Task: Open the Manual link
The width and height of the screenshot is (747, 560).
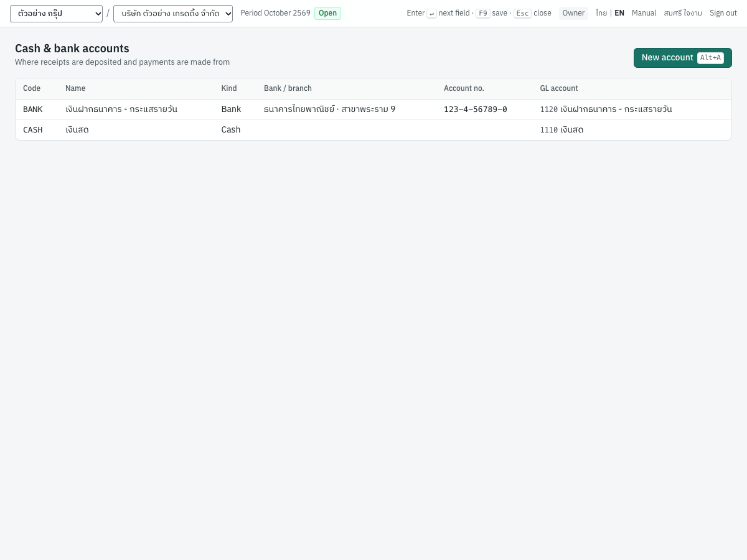Action: point(644,13)
